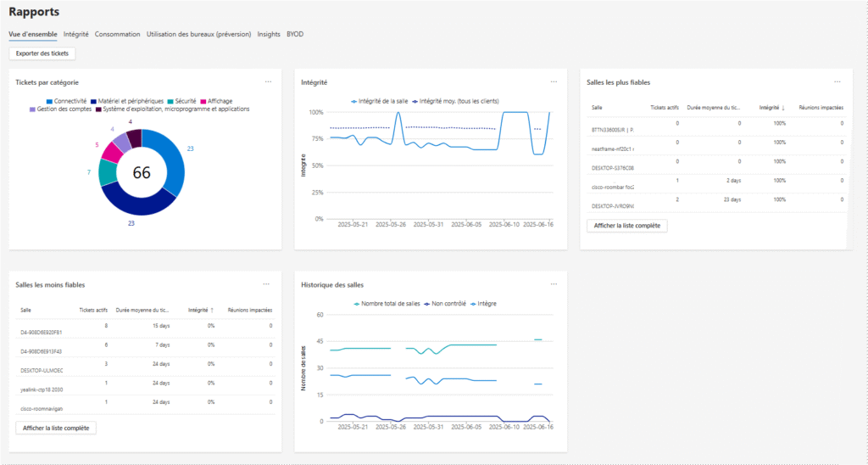Toggle the Non contrôlé series legend
Screen dimensions: 868x465
point(445,304)
